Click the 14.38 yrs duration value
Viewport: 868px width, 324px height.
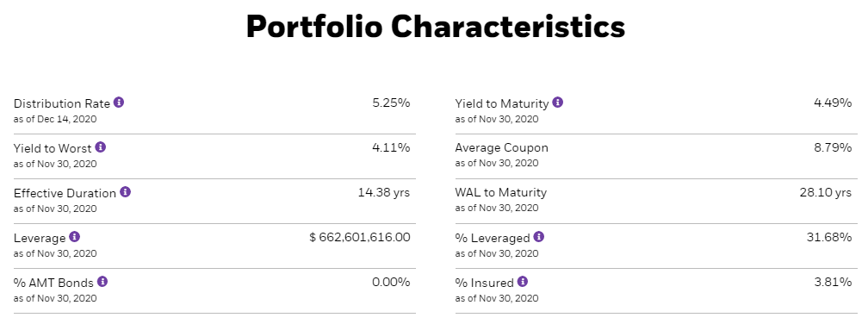[384, 193]
